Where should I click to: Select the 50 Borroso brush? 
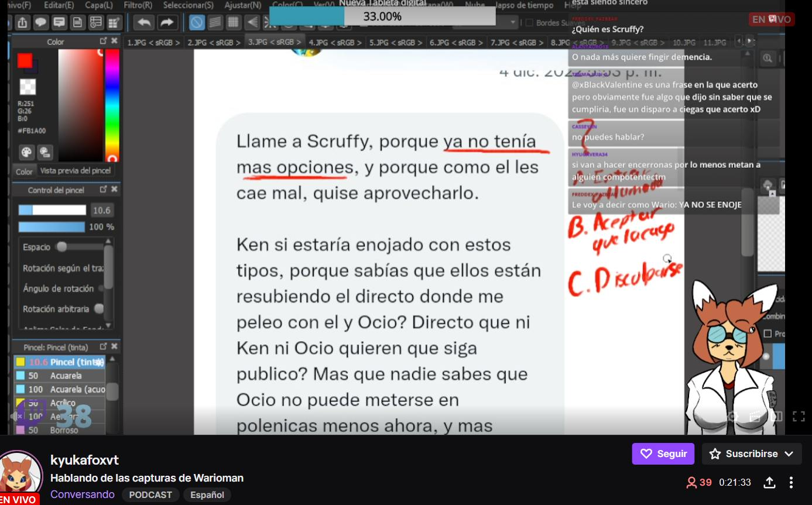point(60,430)
